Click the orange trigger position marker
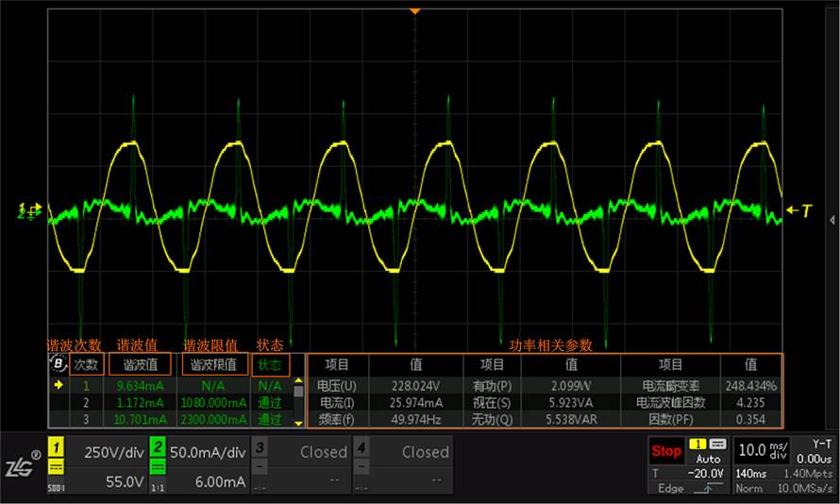Viewport: 840px width, 504px height. pyautogui.click(x=414, y=10)
